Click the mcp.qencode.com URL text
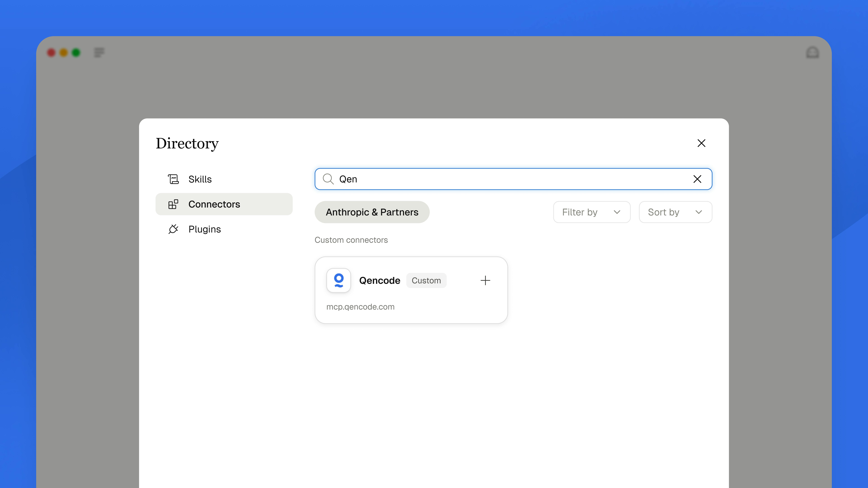Viewport: 868px width, 488px height. pos(360,307)
